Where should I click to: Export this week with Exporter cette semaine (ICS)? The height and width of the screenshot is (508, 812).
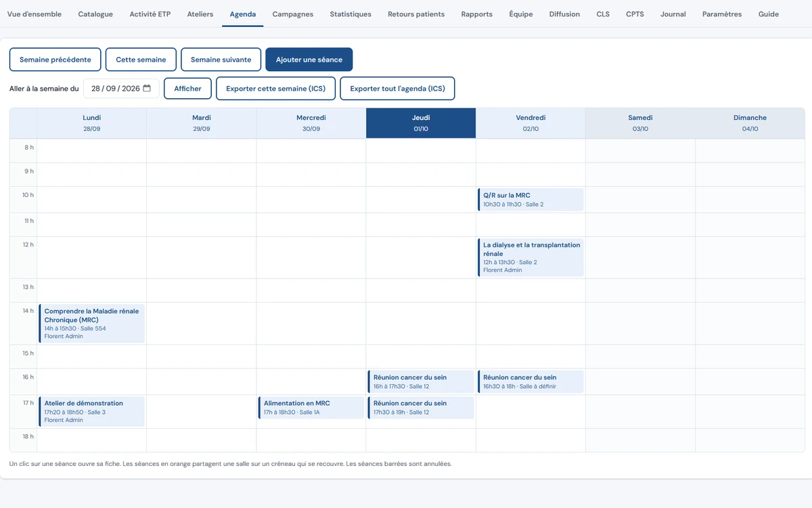[275, 89]
